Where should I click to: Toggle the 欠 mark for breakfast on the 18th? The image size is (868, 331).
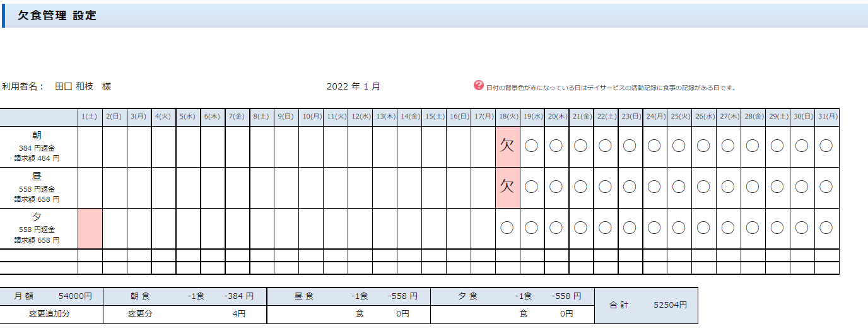coord(507,146)
